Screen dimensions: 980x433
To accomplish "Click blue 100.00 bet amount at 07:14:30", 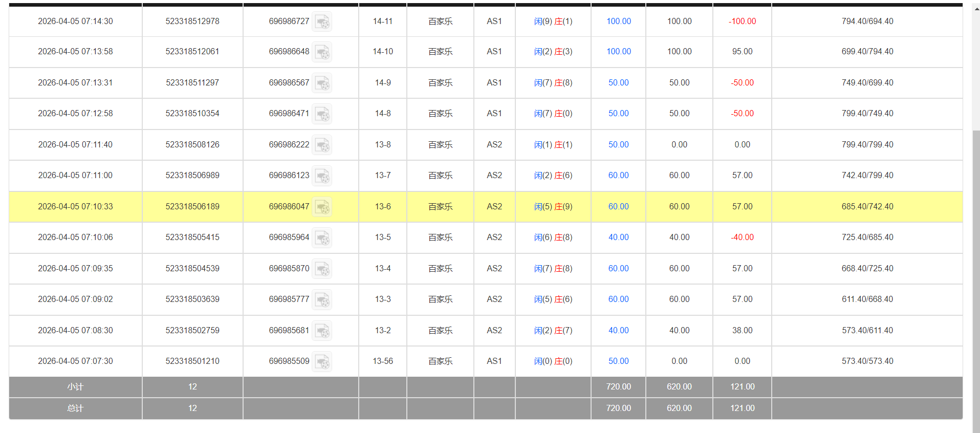I will tap(618, 21).
